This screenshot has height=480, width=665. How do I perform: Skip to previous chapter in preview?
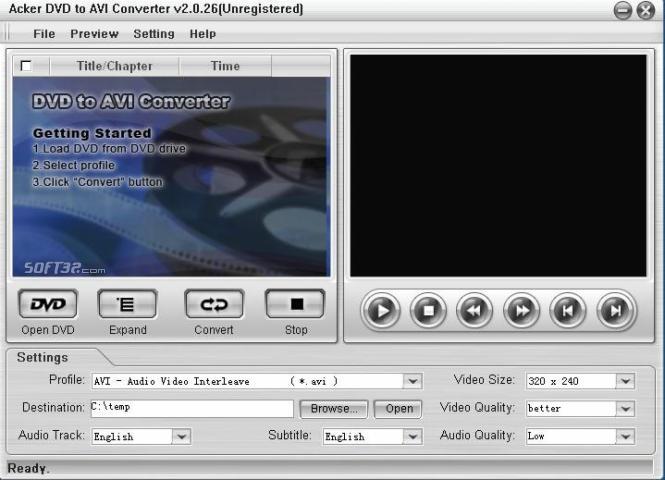pyautogui.click(x=568, y=311)
